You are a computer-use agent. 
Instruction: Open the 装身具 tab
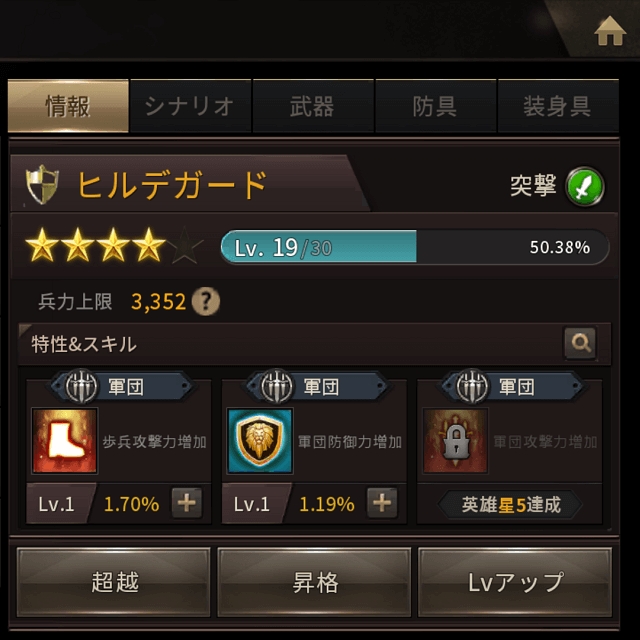pyautogui.click(x=558, y=106)
